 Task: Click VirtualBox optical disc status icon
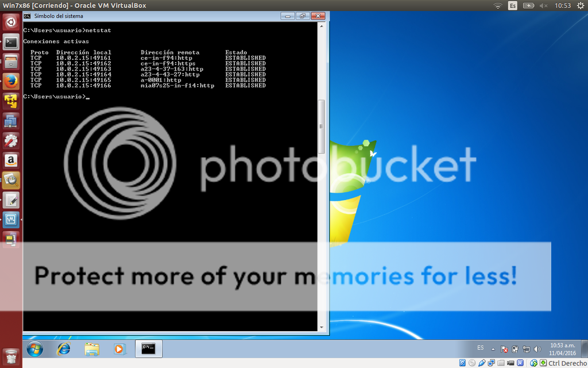coord(472,363)
